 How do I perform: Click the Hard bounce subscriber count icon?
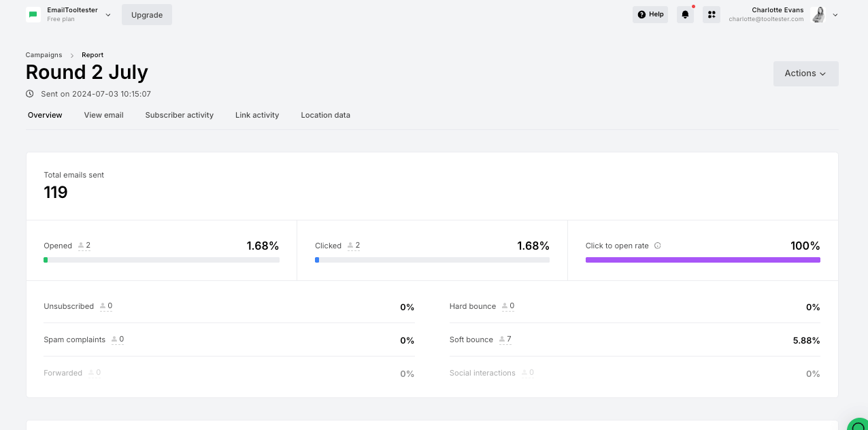click(505, 306)
